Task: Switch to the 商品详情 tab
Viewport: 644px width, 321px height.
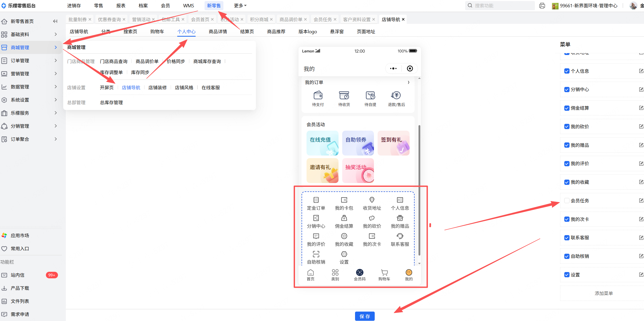Action: [218, 31]
